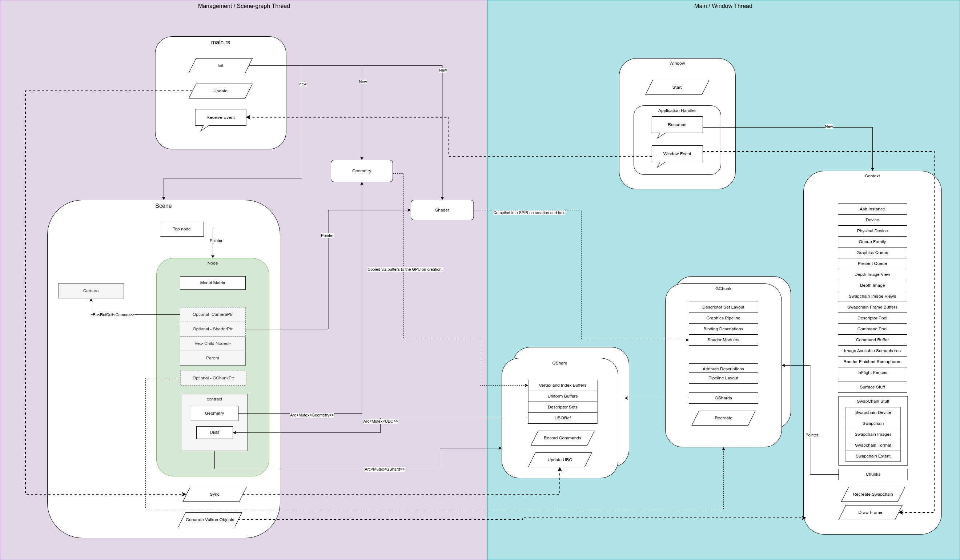Select the Ash Instance row in Context
Viewport: 960px width, 560px height.
pyautogui.click(x=872, y=209)
